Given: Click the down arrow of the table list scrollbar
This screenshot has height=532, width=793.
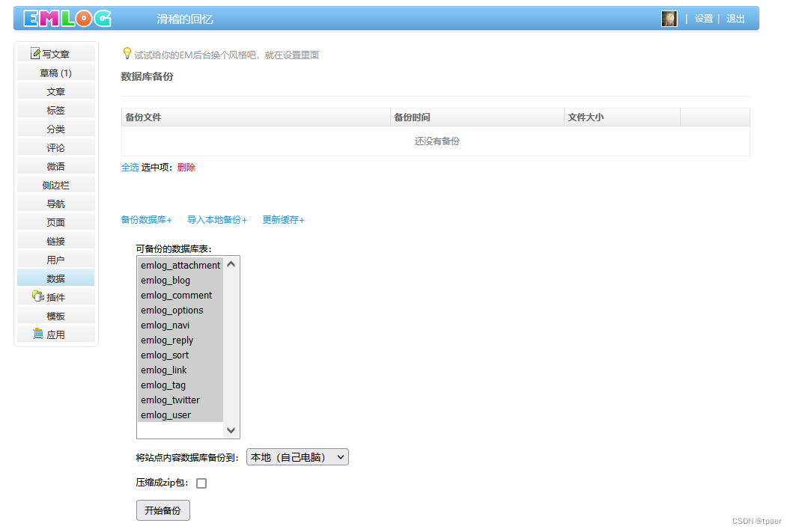Looking at the screenshot, I should (232, 429).
